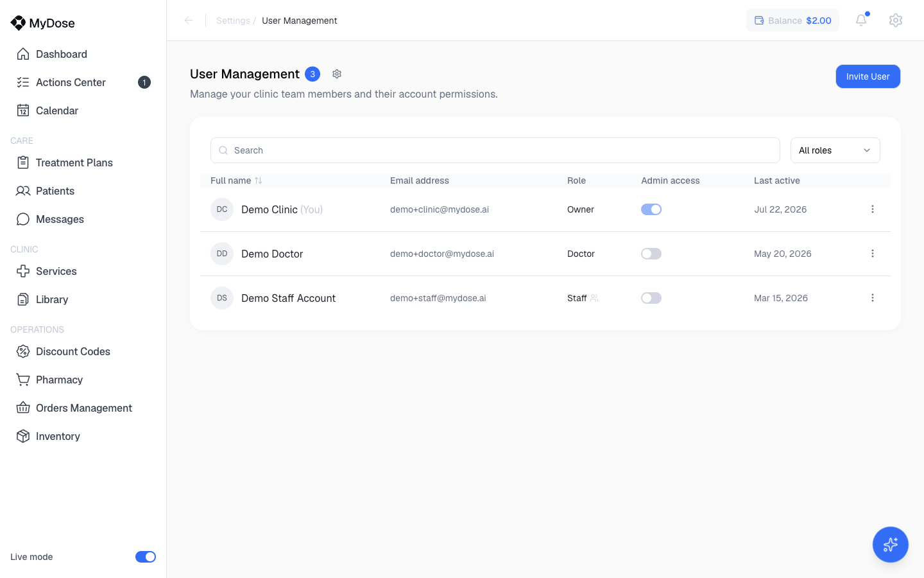Click the DD avatar for Demo Doctor
This screenshot has width=924, height=578.
[222, 254]
